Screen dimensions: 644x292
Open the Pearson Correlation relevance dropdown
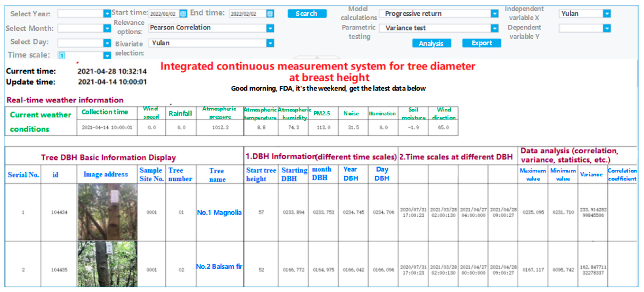270,28
